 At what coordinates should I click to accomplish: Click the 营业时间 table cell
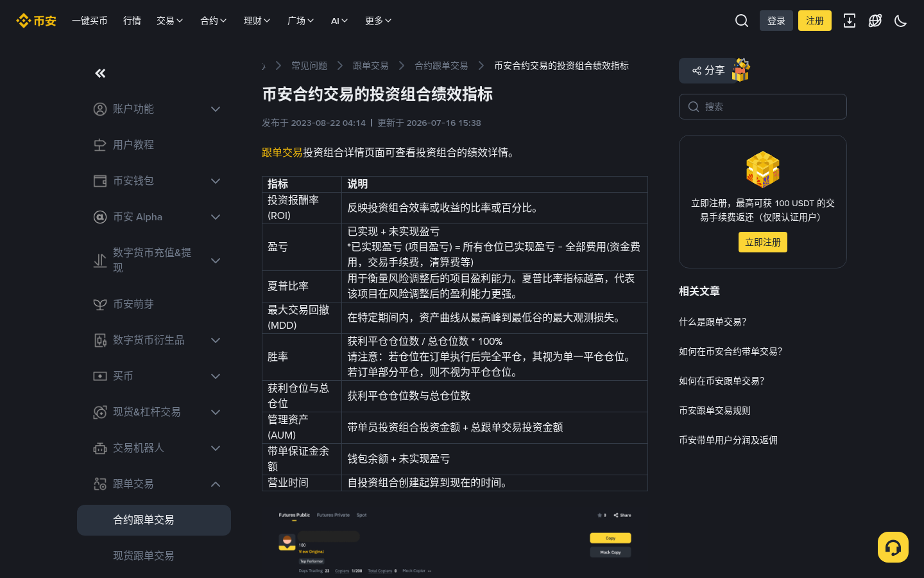pyautogui.click(x=302, y=483)
